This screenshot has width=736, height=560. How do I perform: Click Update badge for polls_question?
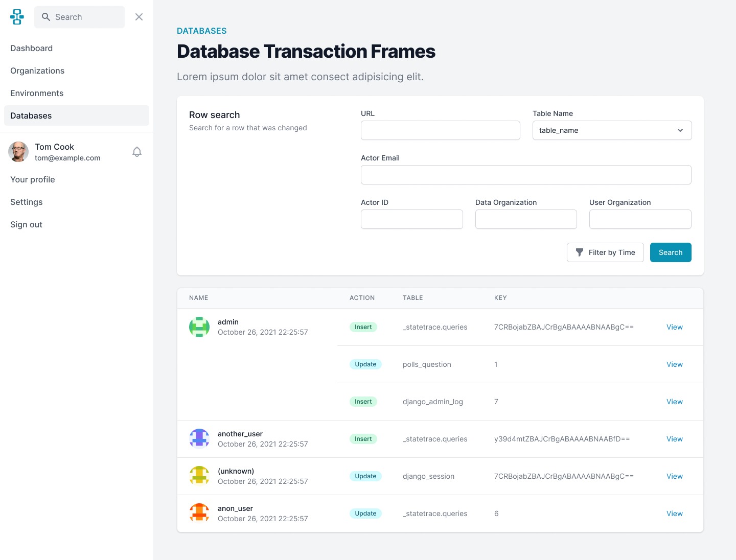click(365, 364)
